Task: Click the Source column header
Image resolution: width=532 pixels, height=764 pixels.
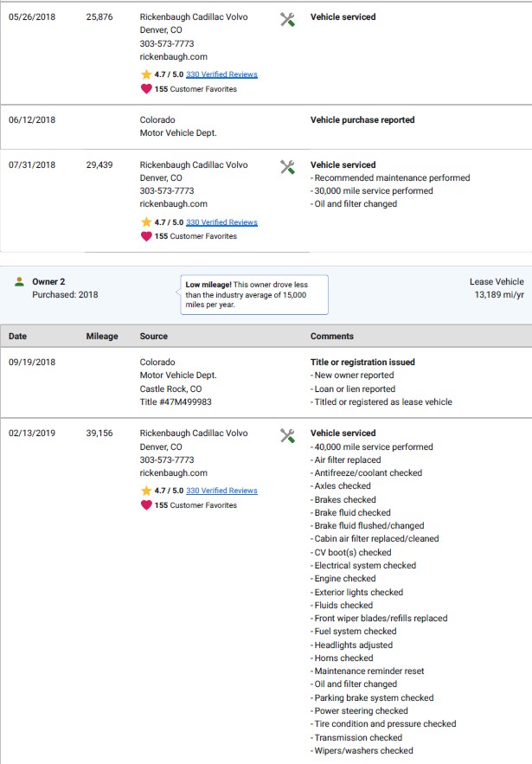Action: (153, 337)
